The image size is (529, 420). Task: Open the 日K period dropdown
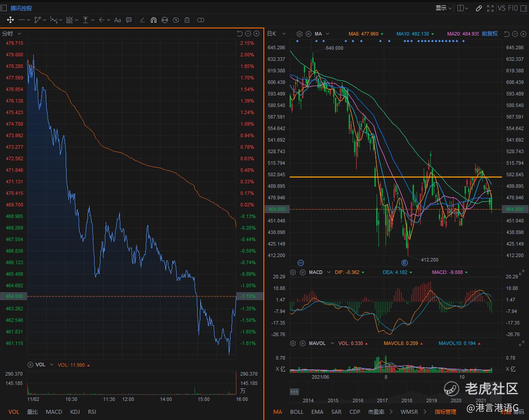click(x=286, y=34)
